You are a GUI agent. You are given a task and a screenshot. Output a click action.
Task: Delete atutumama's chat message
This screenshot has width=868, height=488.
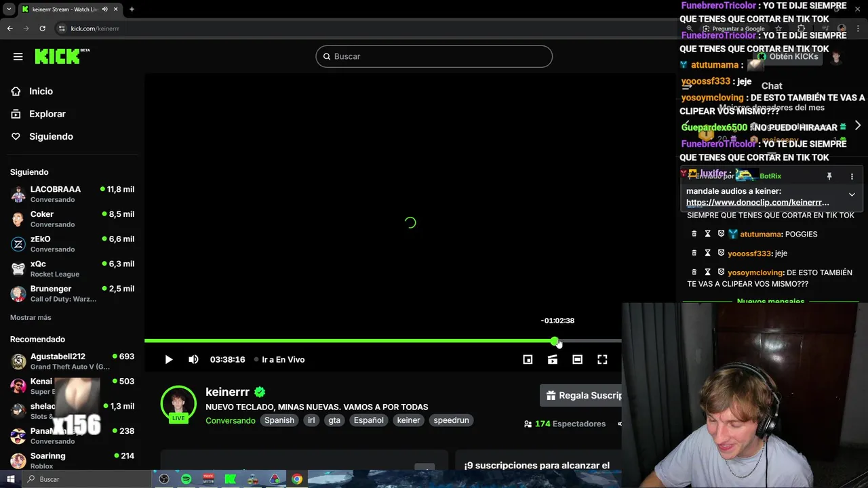694,234
